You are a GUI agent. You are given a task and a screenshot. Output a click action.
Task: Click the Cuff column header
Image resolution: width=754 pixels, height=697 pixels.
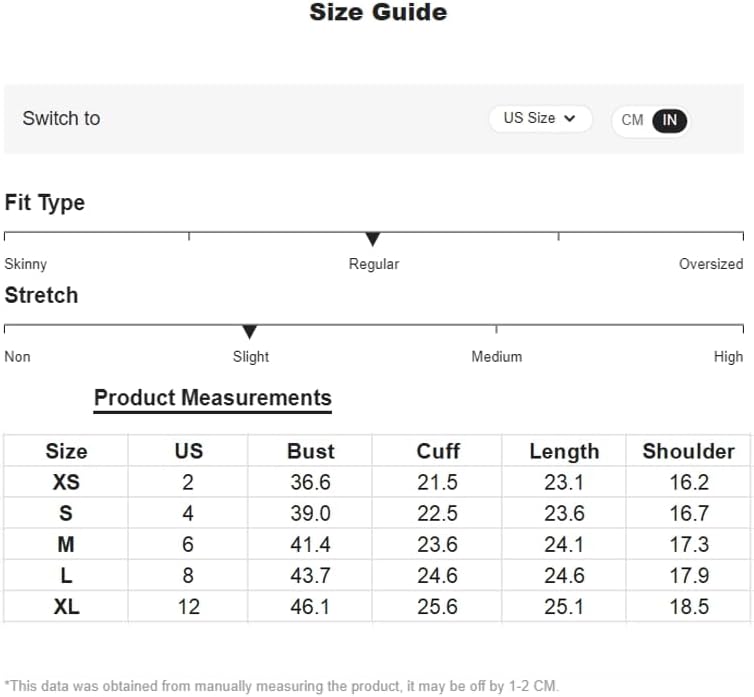pyautogui.click(x=438, y=451)
